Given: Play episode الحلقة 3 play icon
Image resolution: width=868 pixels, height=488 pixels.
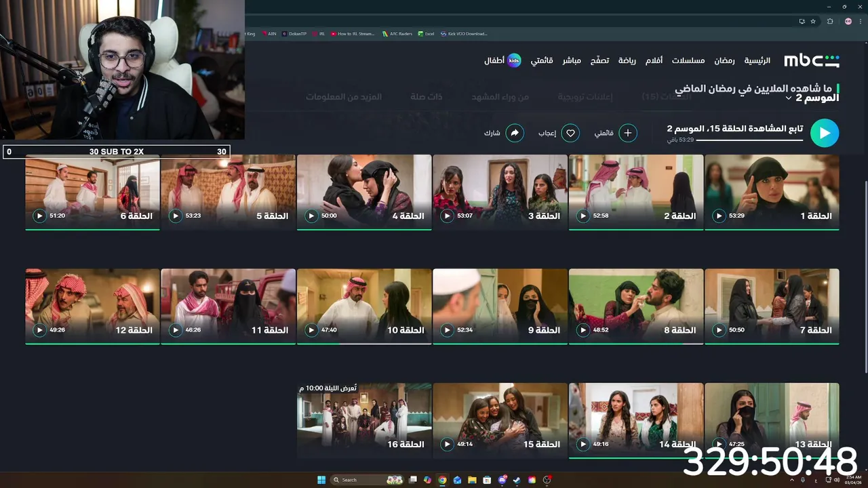Looking at the screenshot, I should coord(447,216).
